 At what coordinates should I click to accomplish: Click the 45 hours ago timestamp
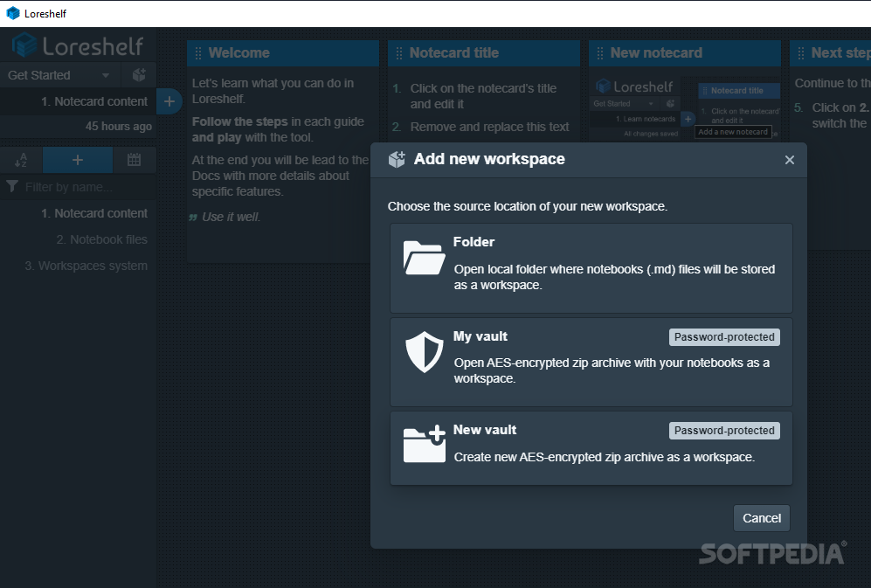(x=118, y=126)
